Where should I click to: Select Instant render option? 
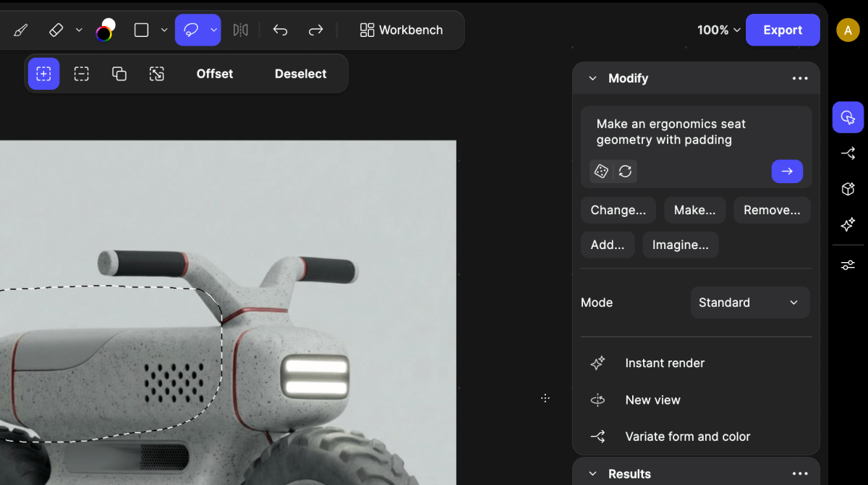coord(664,363)
